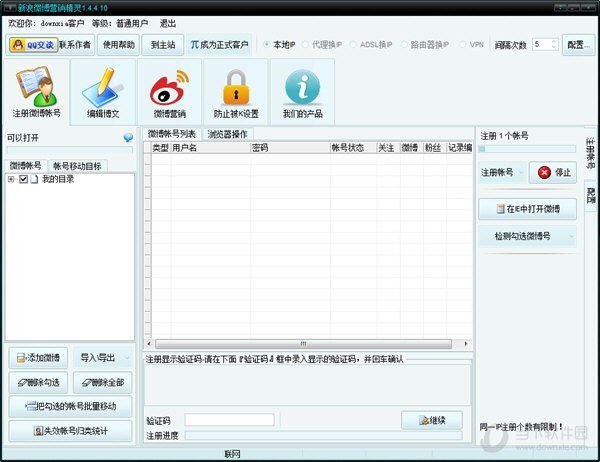Click the document icon of 我的目录
Image resolution: width=600 pixels, height=462 pixels.
coord(34,179)
